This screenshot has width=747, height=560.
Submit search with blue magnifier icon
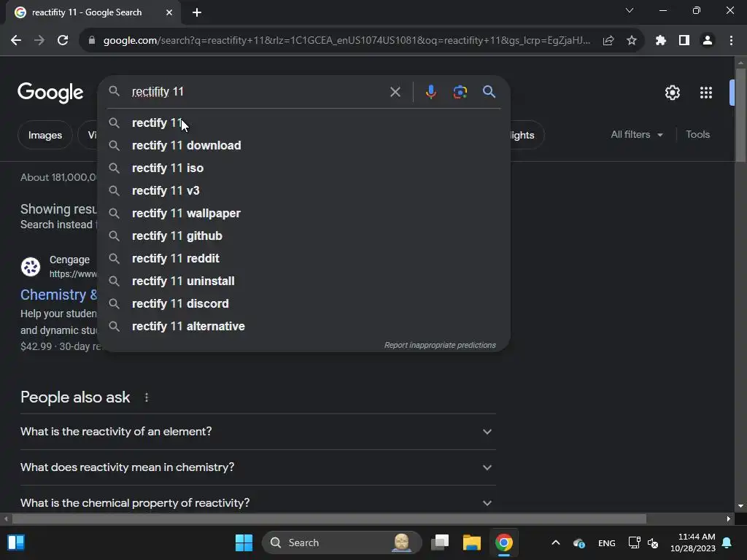489,92
